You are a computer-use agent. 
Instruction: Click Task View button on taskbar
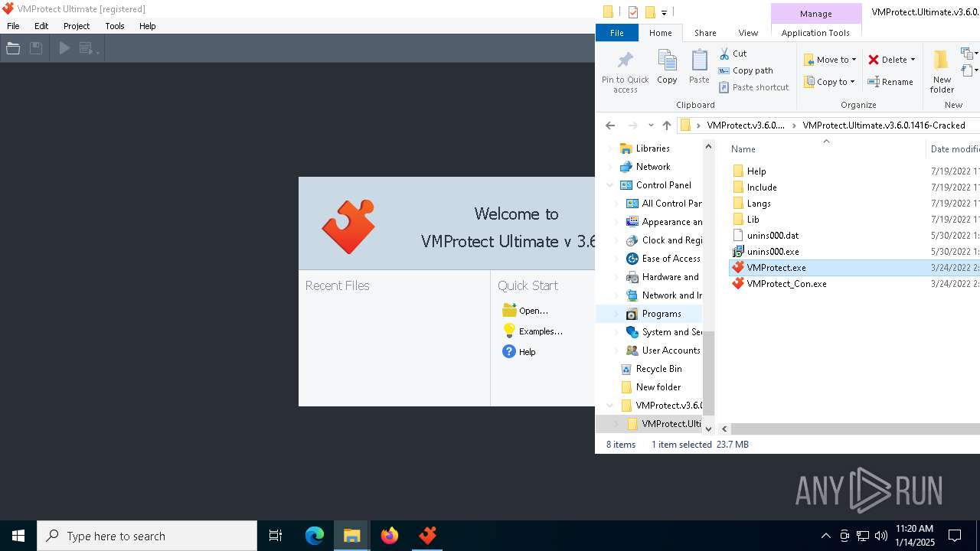(x=276, y=536)
